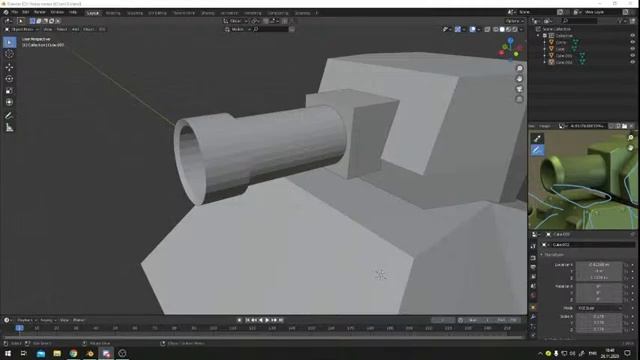640x360 pixels.
Task: Open the Object Mode dropdown
Action: click(x=21, y=29)
